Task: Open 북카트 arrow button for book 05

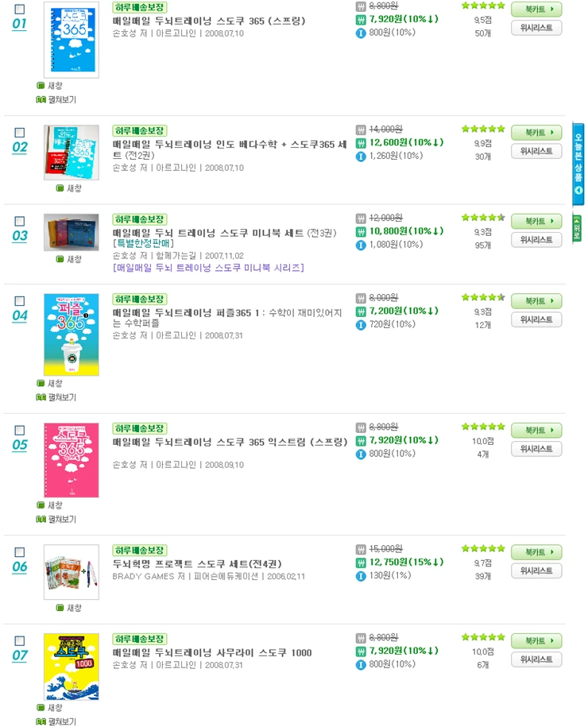Action: click(536, 431)
